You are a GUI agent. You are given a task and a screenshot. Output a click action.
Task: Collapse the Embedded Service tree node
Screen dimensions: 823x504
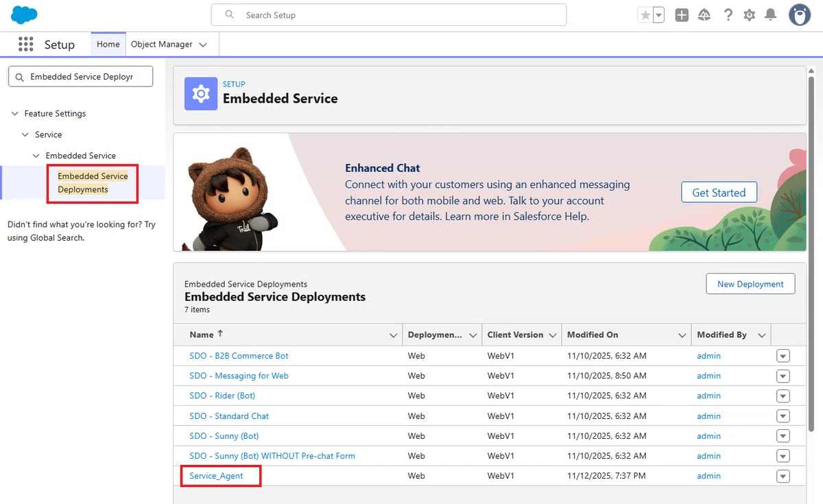coord(36,156)
